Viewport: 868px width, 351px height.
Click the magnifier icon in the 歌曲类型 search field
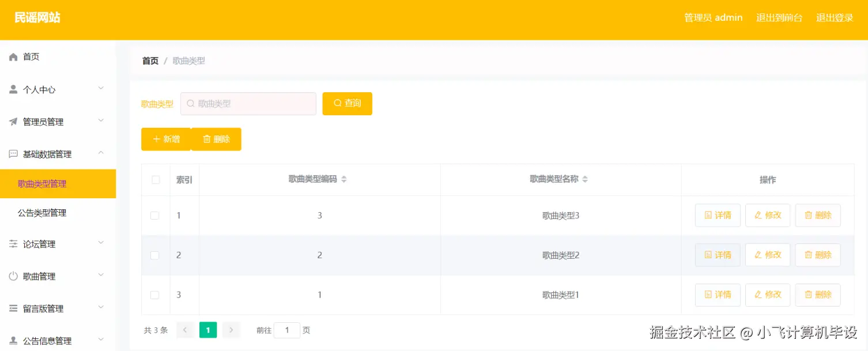[191, 104]
